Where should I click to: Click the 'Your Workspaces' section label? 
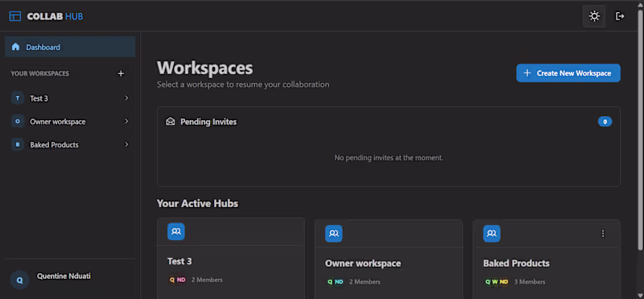click(39, 73)
